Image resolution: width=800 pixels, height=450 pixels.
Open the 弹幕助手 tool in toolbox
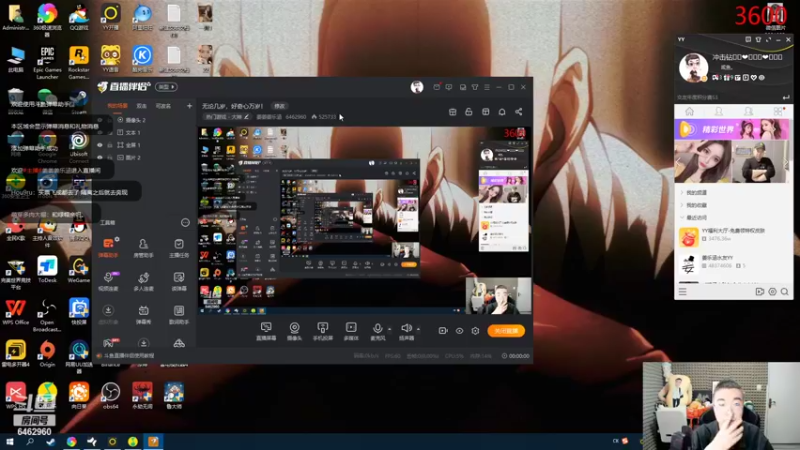click(108, 247)
